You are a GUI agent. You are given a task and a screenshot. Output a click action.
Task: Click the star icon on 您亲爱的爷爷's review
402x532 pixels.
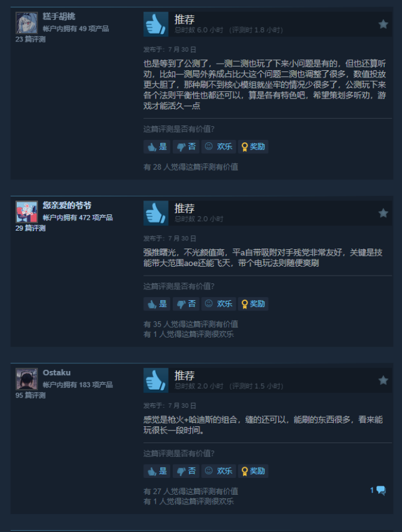pos(383,213)
